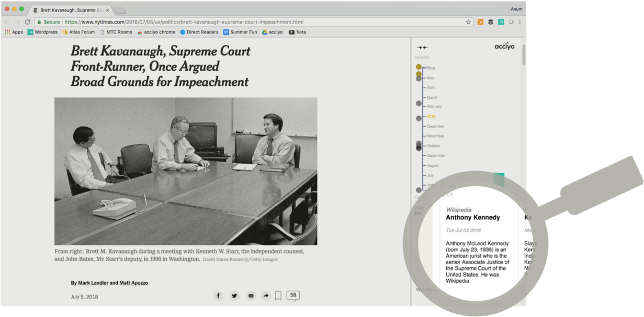Click the July 5, 2018 article date
This screenshot has width=644, height=317.
click(x=84, y=297)
